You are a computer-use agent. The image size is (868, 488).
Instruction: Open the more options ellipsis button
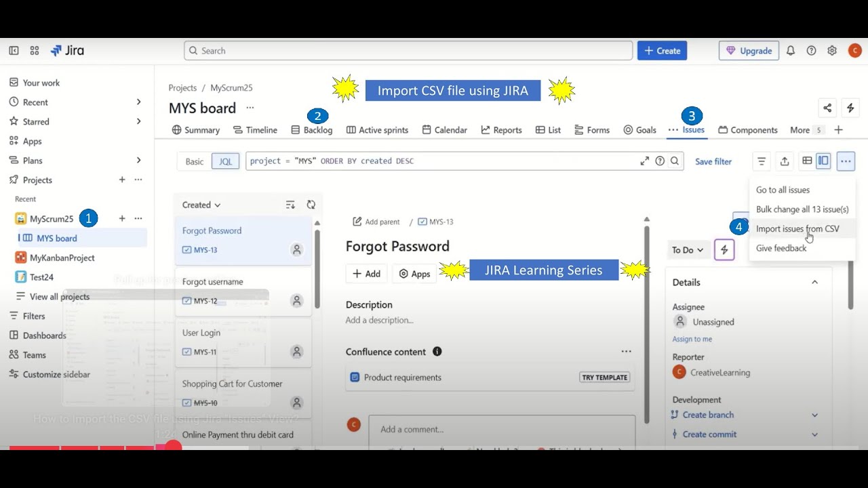[x=846, y=161]
